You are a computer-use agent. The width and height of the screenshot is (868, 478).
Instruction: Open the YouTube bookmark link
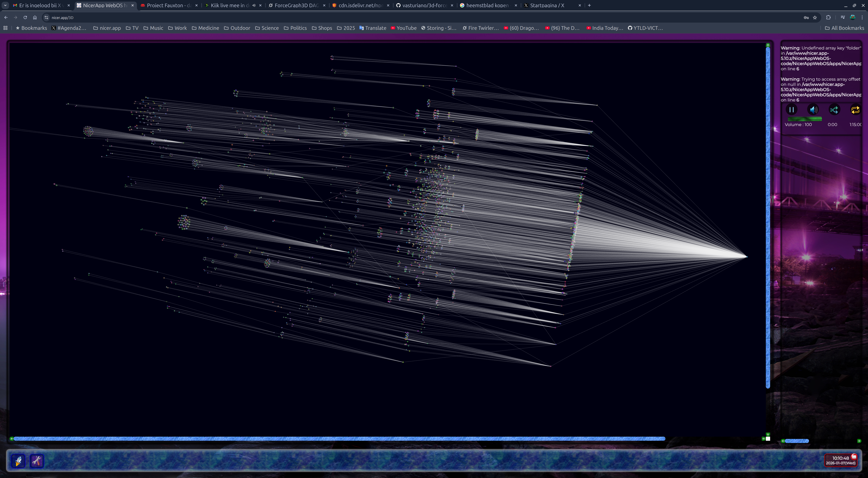(404, 28)
